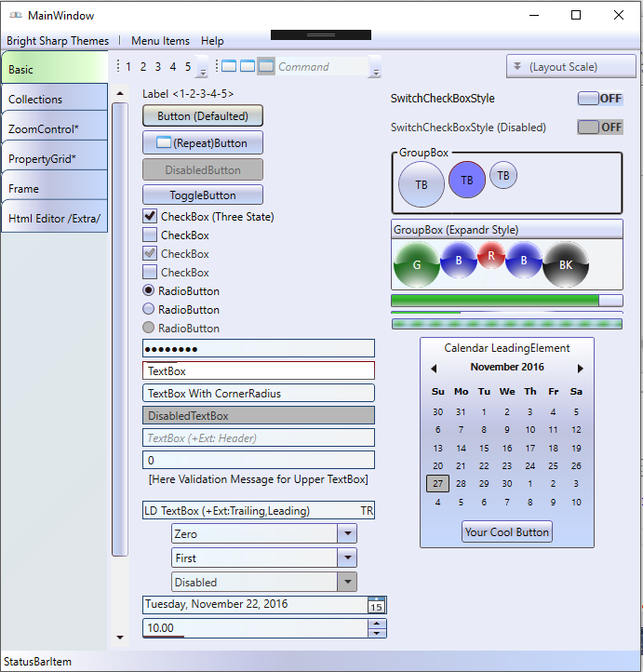Click the purple round TB button
The image size is (643, 672).
click(x=467, y=180)
